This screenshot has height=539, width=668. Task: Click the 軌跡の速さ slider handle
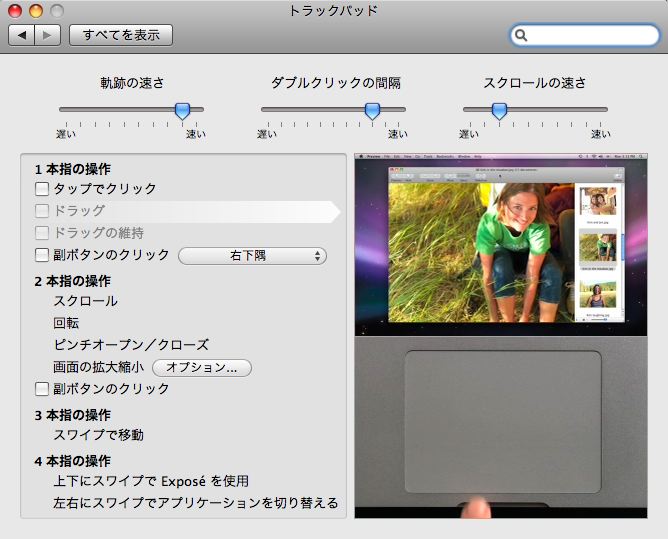(x=182, y=110)
